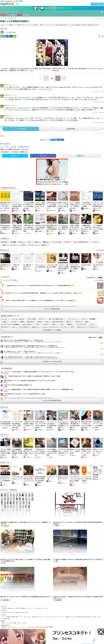Expand オススメまとめの続きを見る
This screenshot has height=644, width=104.
52,400
